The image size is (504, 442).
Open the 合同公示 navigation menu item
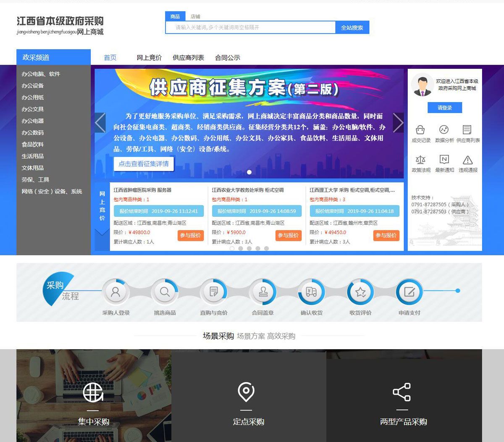(x=228, y=58)
